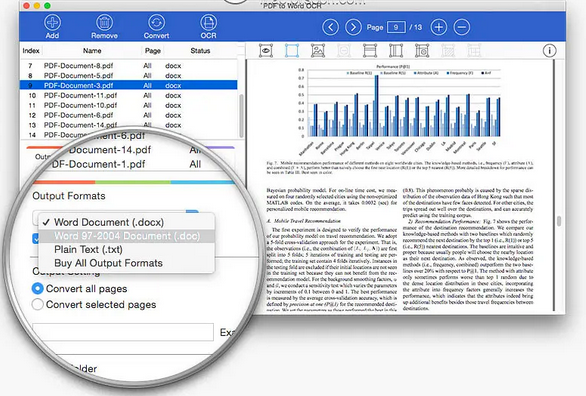Zoom out with the minus icon
Viewport: 586px width, 396px height.
coord(462,27)
